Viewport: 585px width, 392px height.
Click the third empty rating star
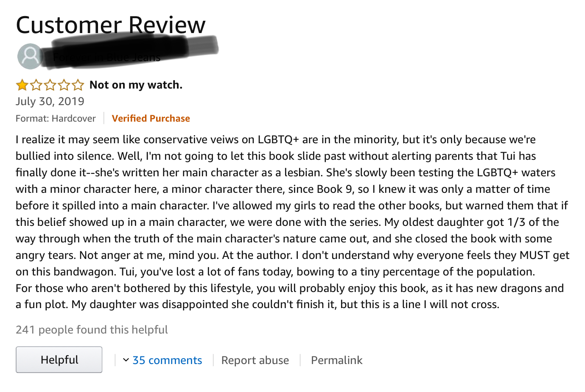[50, 85]
